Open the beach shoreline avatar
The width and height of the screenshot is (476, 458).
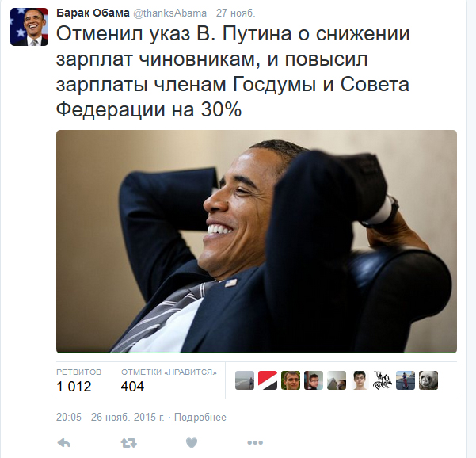pyautogui.click(x=245, y=380)
